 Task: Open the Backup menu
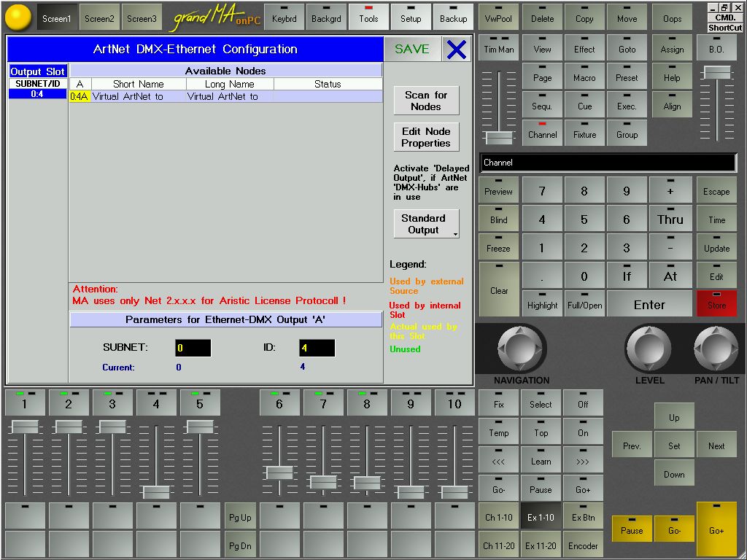[x=453, y=17]
